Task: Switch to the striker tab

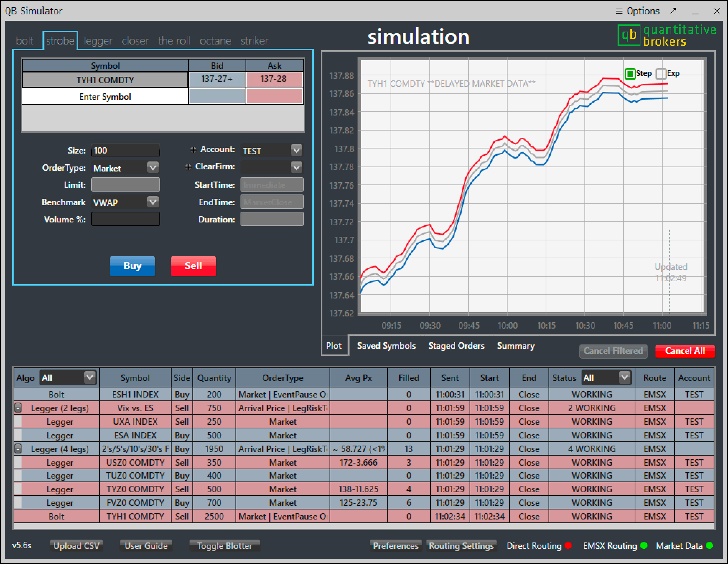Action: [x=255, y=41]
